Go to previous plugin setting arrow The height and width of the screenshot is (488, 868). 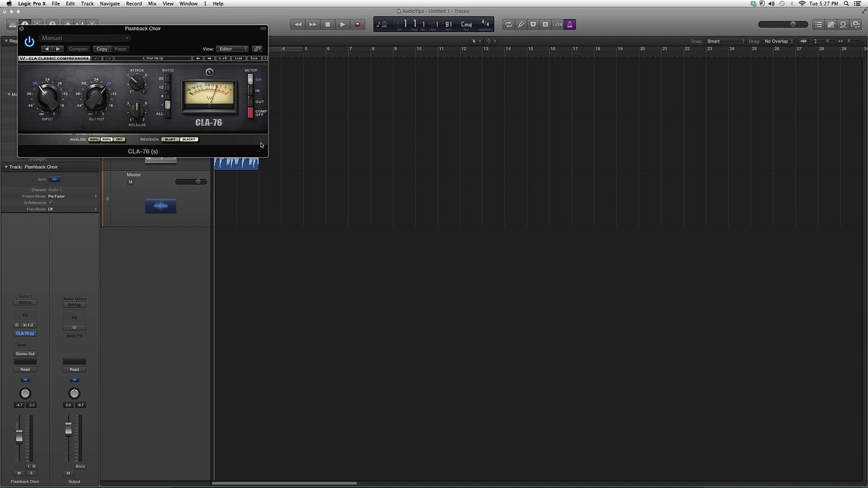tap(46, 49)
